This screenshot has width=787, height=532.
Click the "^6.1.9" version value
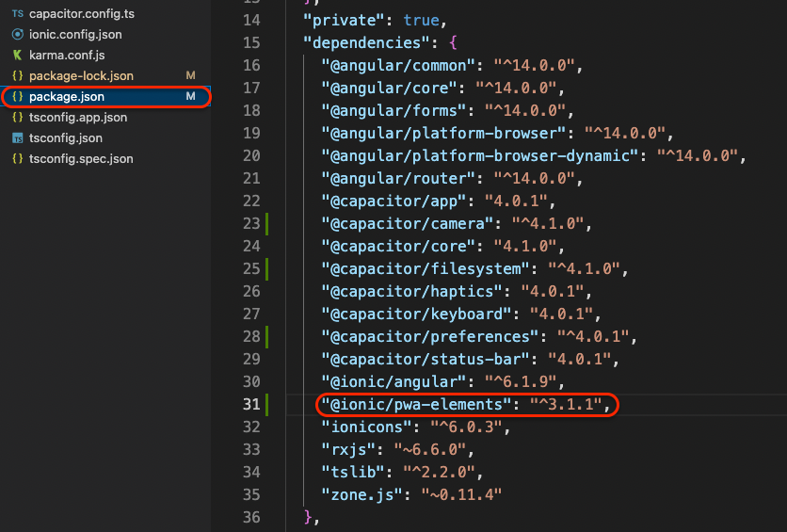tap(521, 381)
